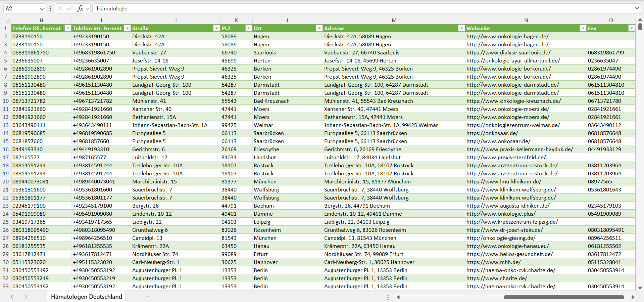Add a new sheet with plus icon
644x302 pixels.
(x=147, y=297)
